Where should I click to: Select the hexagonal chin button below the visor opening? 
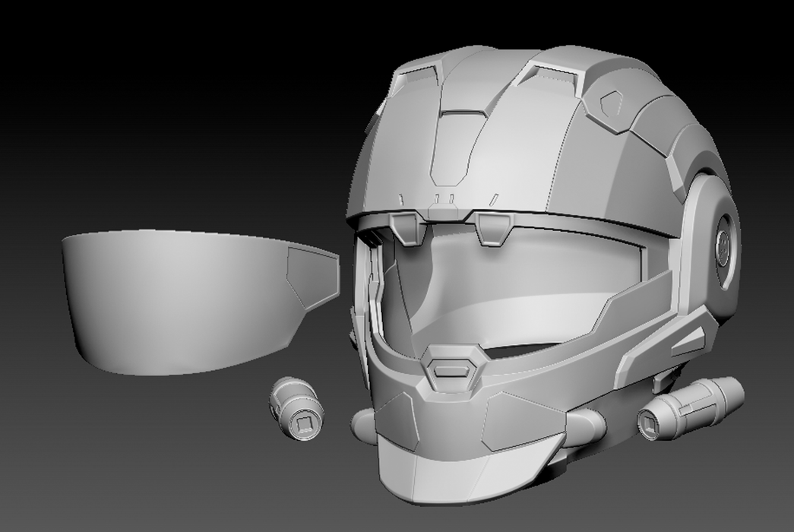[x=453, y=369]
